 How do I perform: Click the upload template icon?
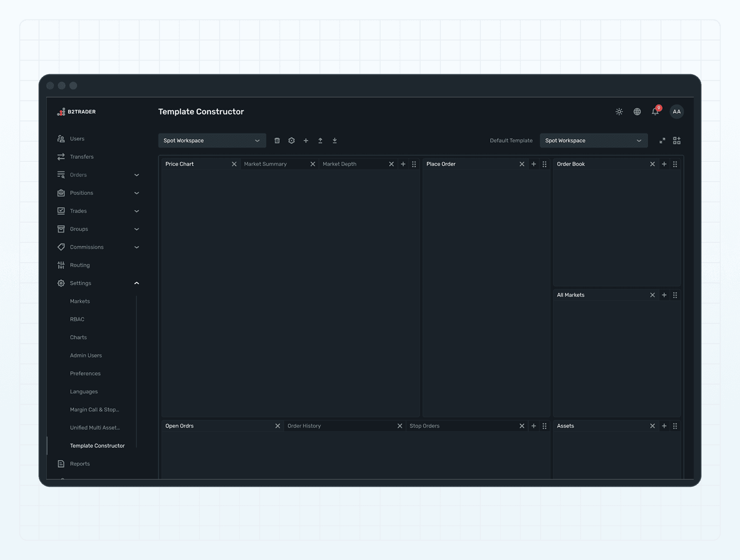coord(320,141)
